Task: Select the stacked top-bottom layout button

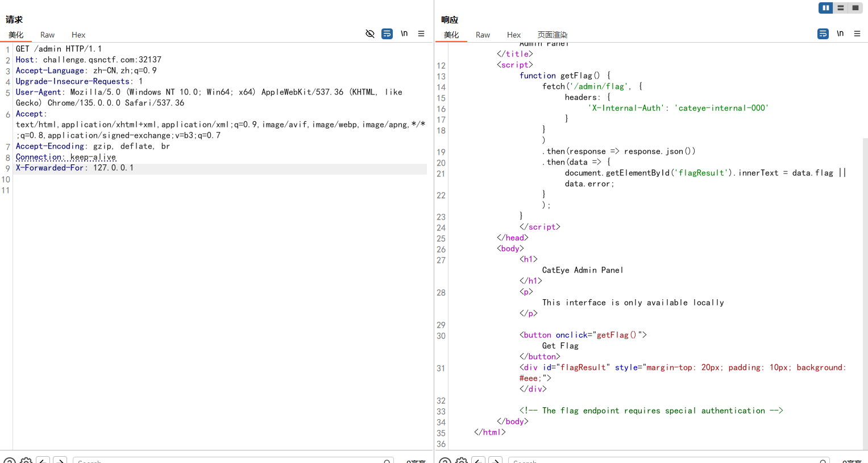Action: [x=841, y=8]
